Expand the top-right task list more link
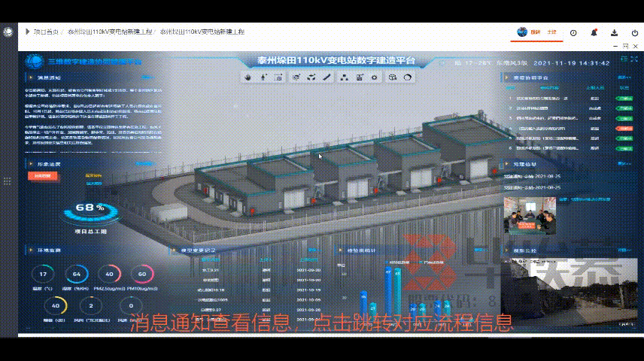 [621, 77]
